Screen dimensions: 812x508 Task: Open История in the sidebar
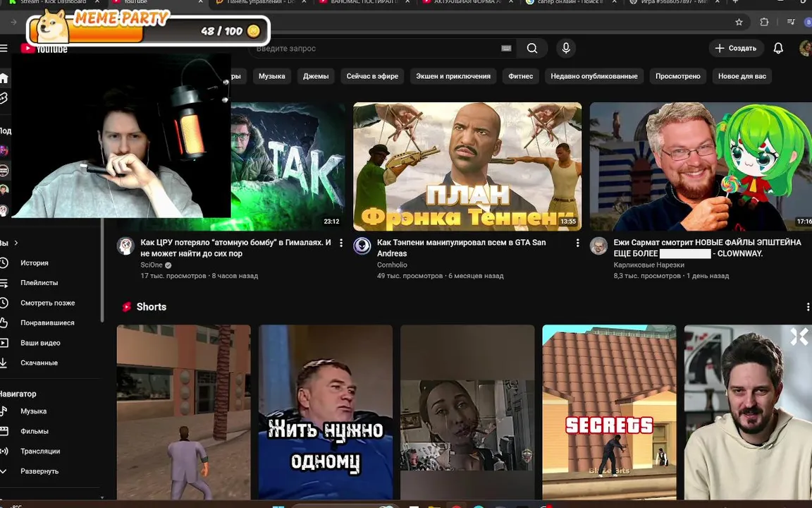[x=34, y=262]
